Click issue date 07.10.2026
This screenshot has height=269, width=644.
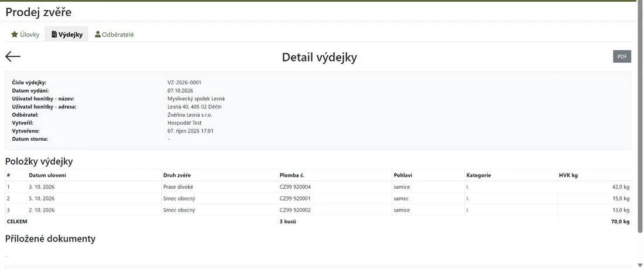point(180,90)
